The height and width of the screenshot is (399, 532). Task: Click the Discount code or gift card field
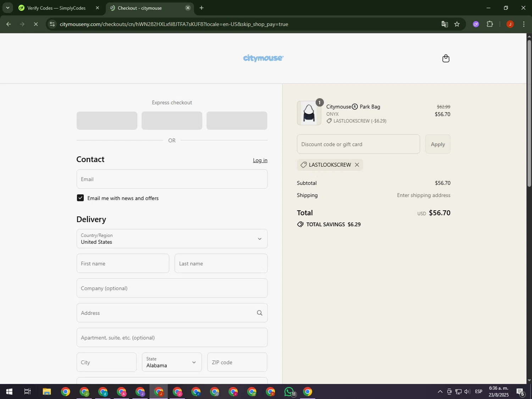click(358, 144)
